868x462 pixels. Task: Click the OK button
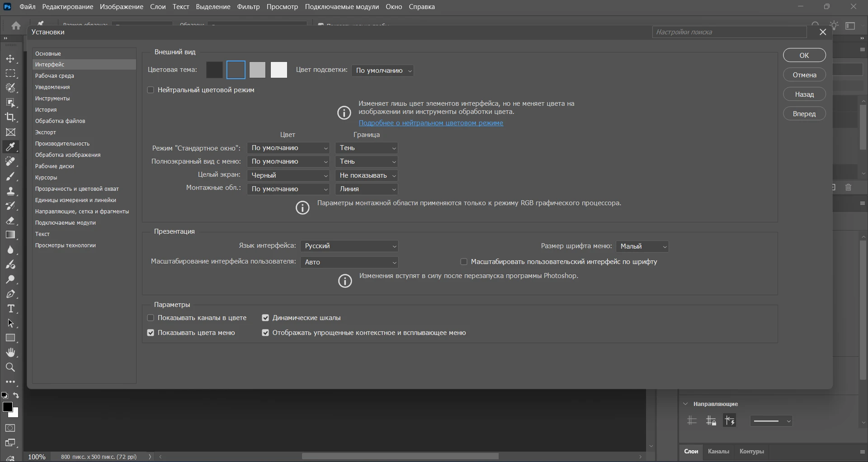pyautogui.click(x=804, y=55)
